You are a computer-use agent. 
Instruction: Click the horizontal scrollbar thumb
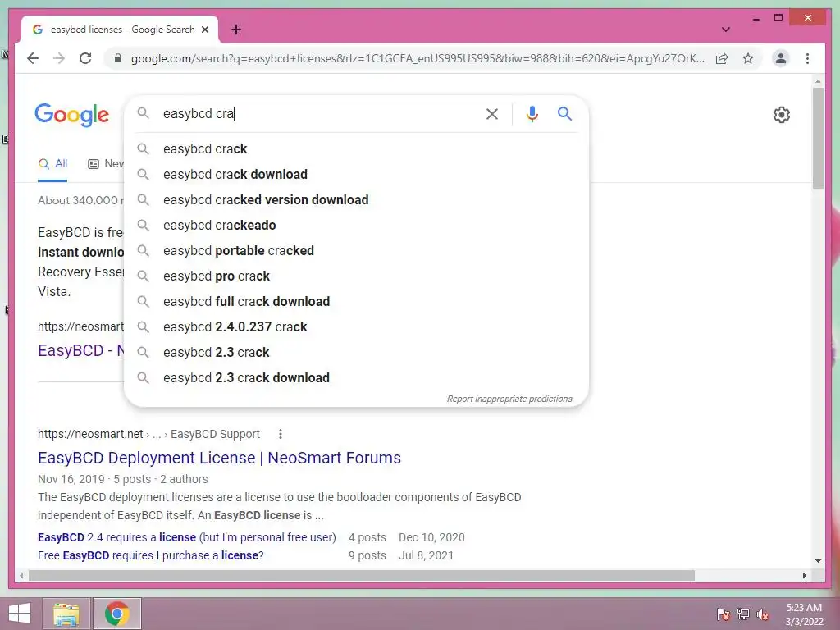[362, 575]
